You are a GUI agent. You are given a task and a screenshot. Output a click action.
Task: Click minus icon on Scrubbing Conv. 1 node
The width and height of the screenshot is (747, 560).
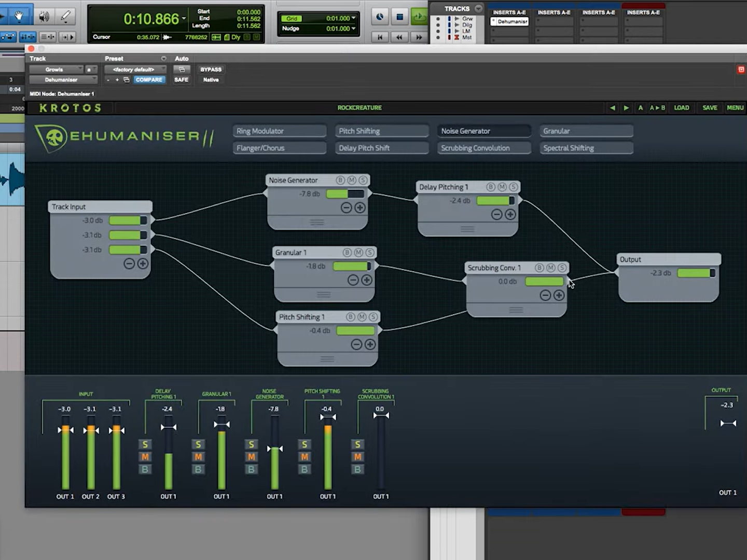545,295
